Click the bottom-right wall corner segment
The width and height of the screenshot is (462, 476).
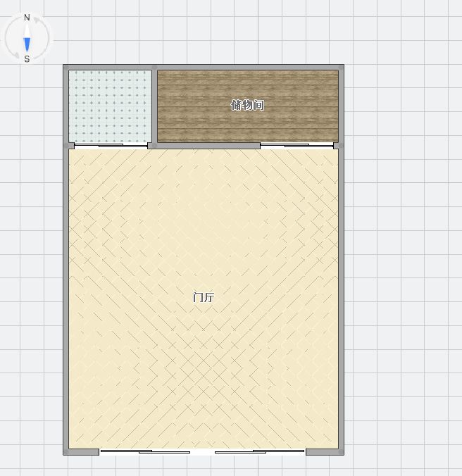[x=325, y=451]
